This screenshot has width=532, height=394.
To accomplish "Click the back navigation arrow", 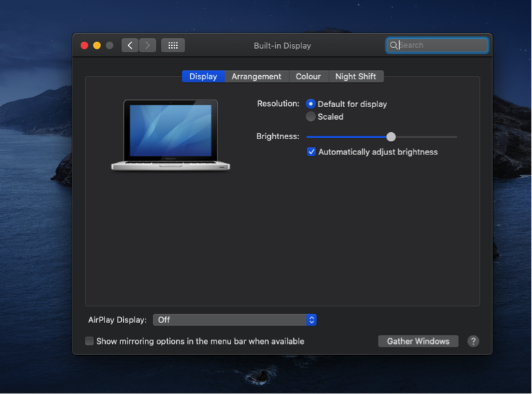I will (x=130, y=45).
